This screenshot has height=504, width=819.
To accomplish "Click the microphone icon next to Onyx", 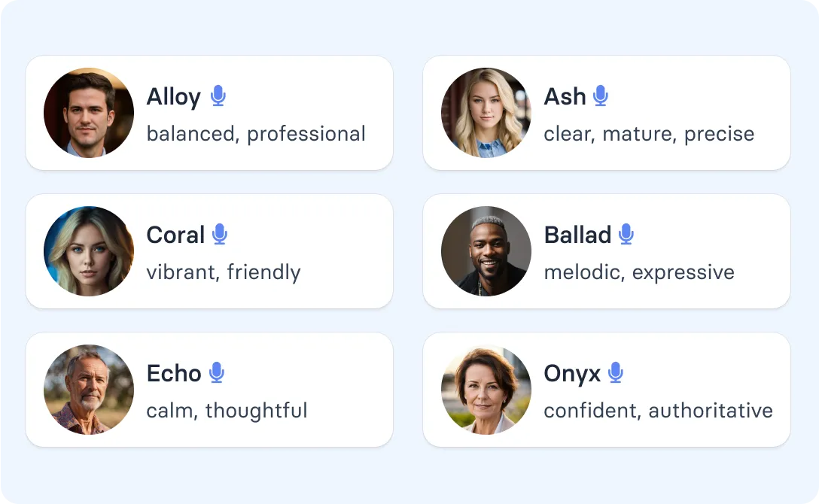I will [615, 372].
